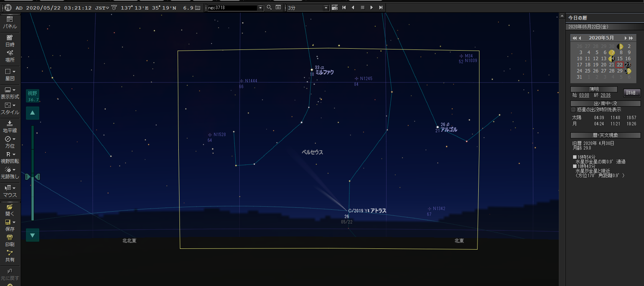This screenshot has width=644, height=286.
Task: Open the 場所 location settings
Action: click(x=10, y=56)
